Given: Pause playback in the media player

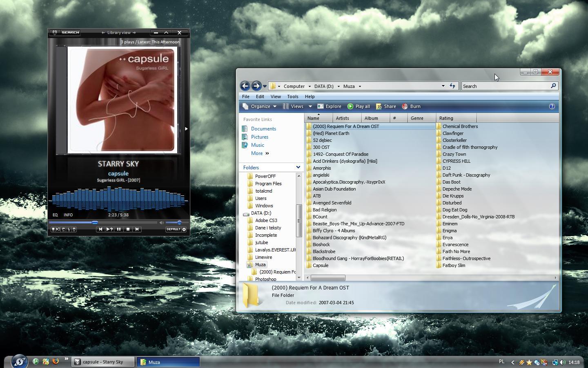Looking at the screenshot, I should [119, 229].
